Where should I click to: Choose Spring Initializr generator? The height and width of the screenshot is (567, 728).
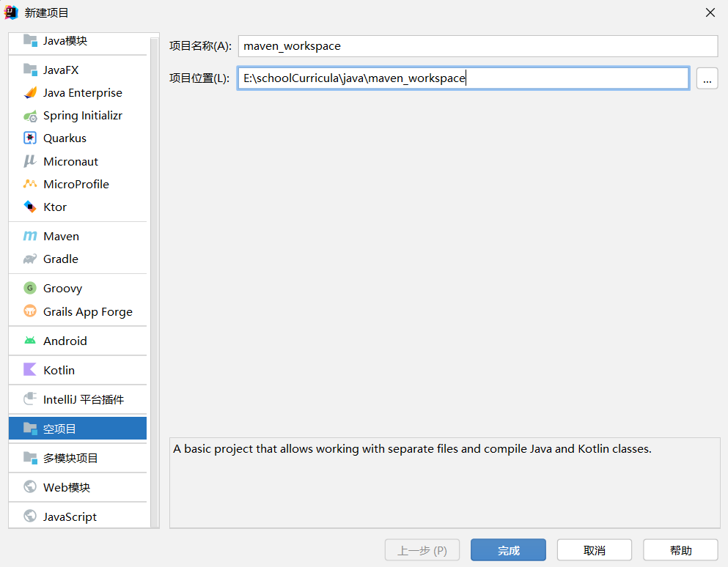point(78,116)
